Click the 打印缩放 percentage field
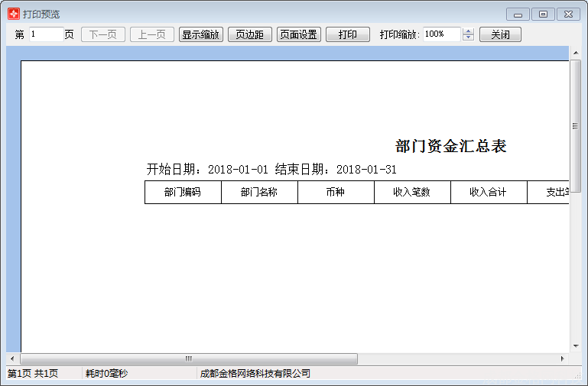The image size is (588, 386). [441, 34]
